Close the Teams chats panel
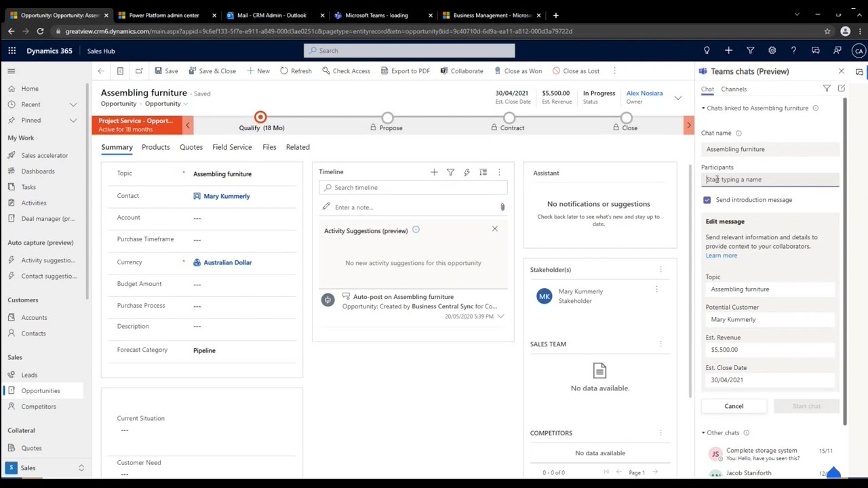Viewport: 868px width, 488px height. coord(842,71)
